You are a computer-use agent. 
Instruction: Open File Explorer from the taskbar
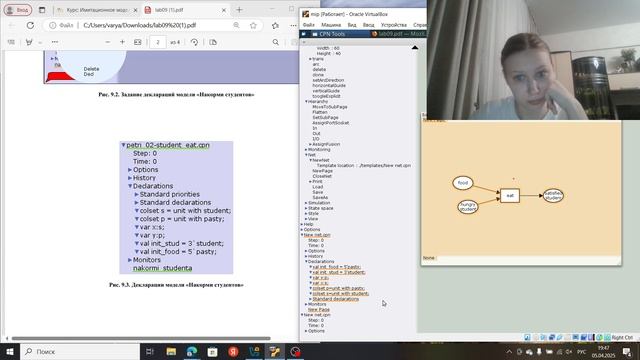171,351
